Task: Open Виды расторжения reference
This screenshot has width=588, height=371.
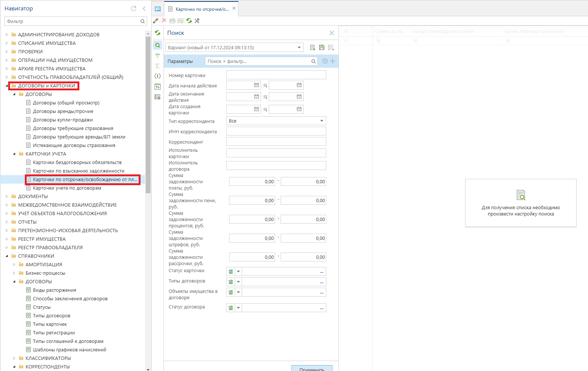Action: pyautogui.click(x=54, y=290)
